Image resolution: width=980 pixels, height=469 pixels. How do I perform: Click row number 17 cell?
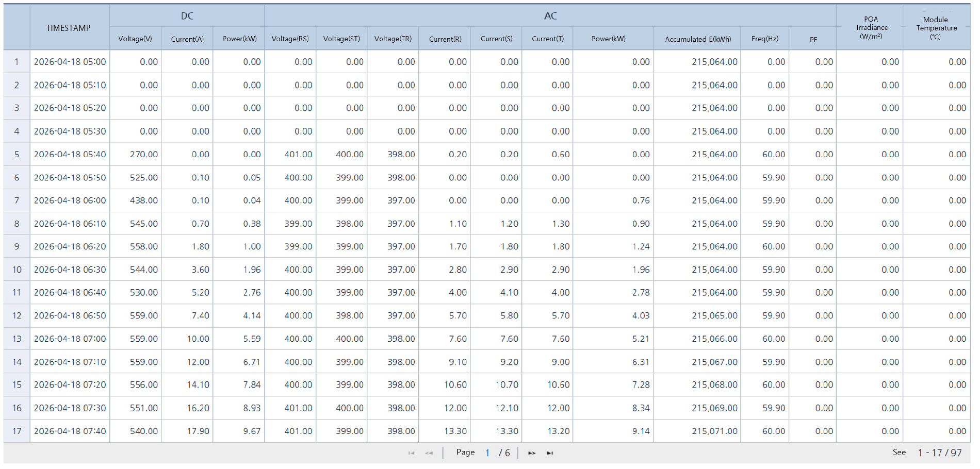(17, 431)
